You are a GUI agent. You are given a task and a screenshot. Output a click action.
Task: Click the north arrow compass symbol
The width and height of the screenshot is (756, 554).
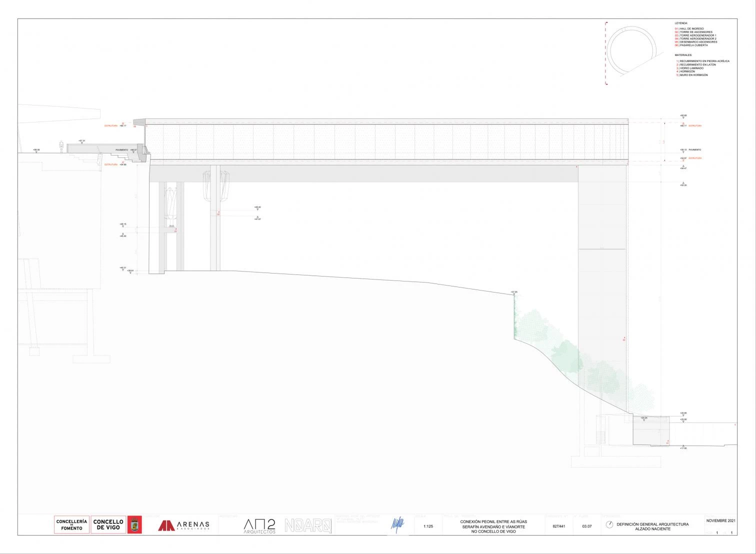pyautogui.click(x=609, y=524)
